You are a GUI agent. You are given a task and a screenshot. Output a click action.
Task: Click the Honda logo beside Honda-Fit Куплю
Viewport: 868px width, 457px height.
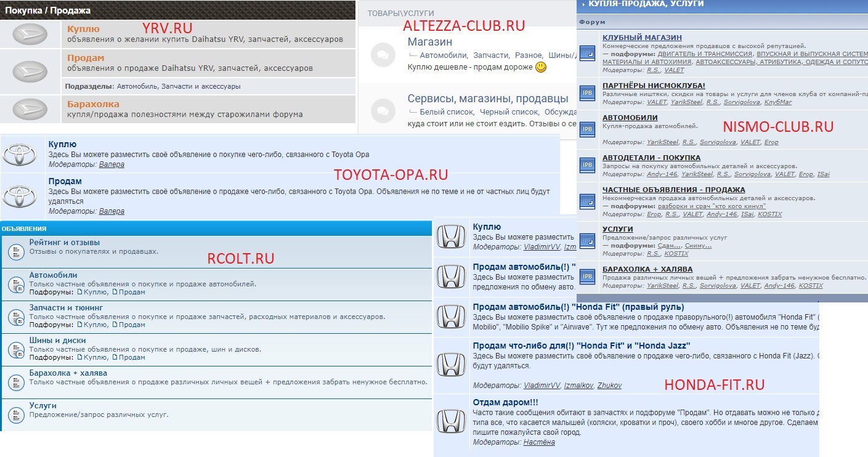(x=452, y=237)
